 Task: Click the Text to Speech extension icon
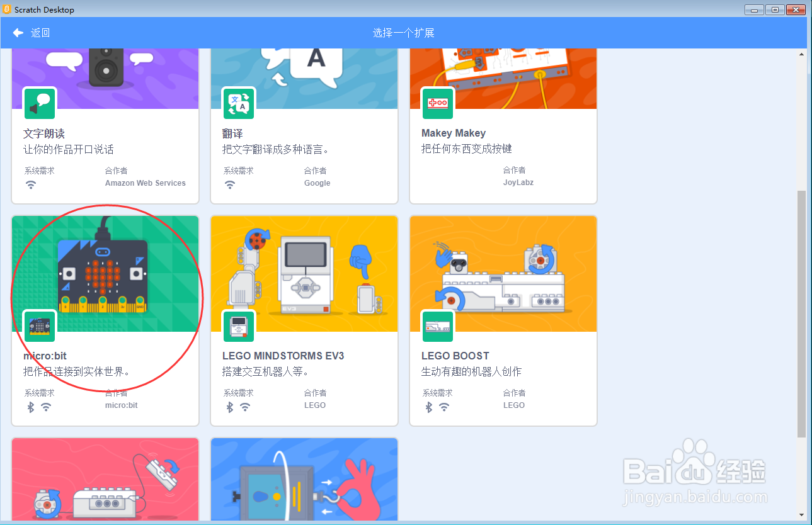coord(40,104)
